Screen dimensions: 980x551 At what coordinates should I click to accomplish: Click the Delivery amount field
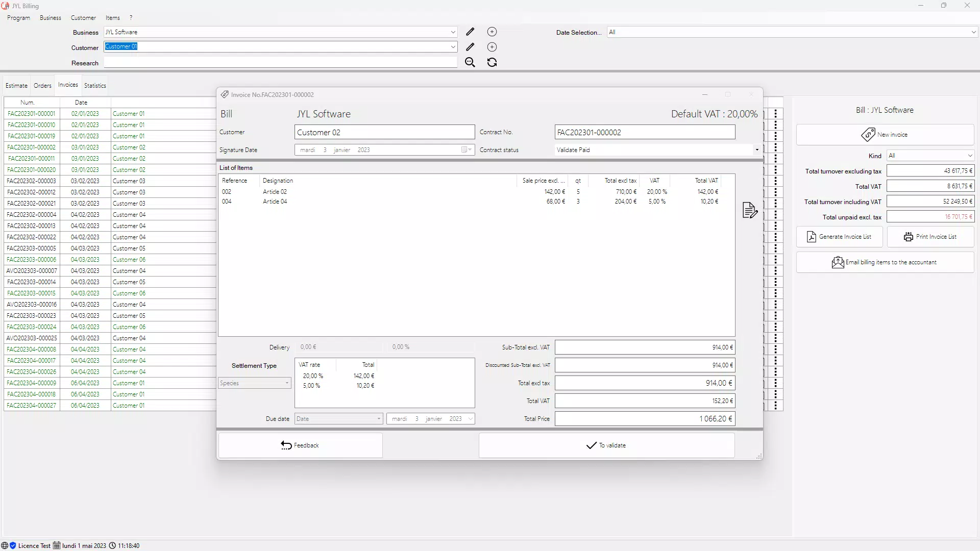[x=339, y=347]
